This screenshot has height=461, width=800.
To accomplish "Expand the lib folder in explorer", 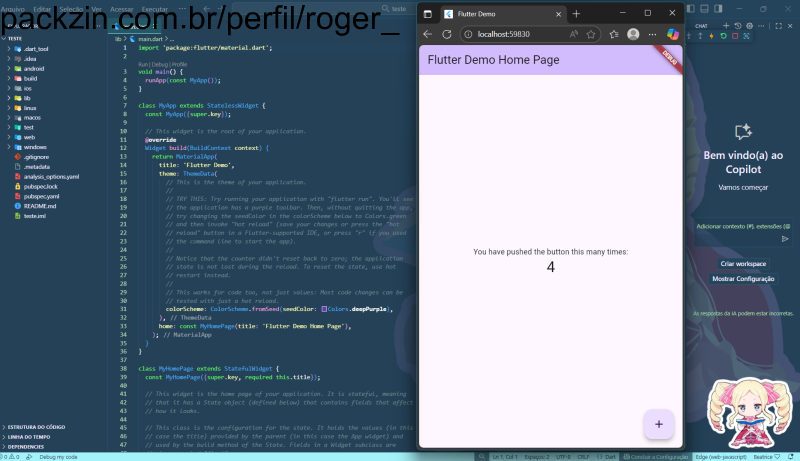I will tap(27, 98).
